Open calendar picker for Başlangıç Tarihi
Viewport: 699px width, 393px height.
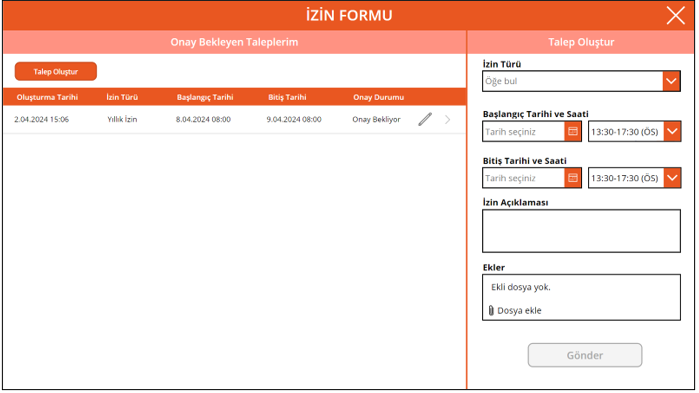click(573, 131)
